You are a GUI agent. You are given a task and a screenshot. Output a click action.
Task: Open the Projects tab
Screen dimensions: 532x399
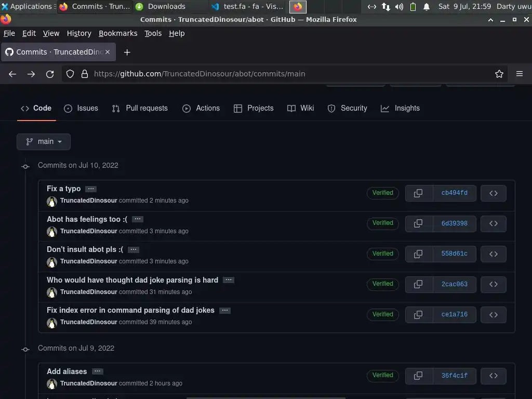254,108
